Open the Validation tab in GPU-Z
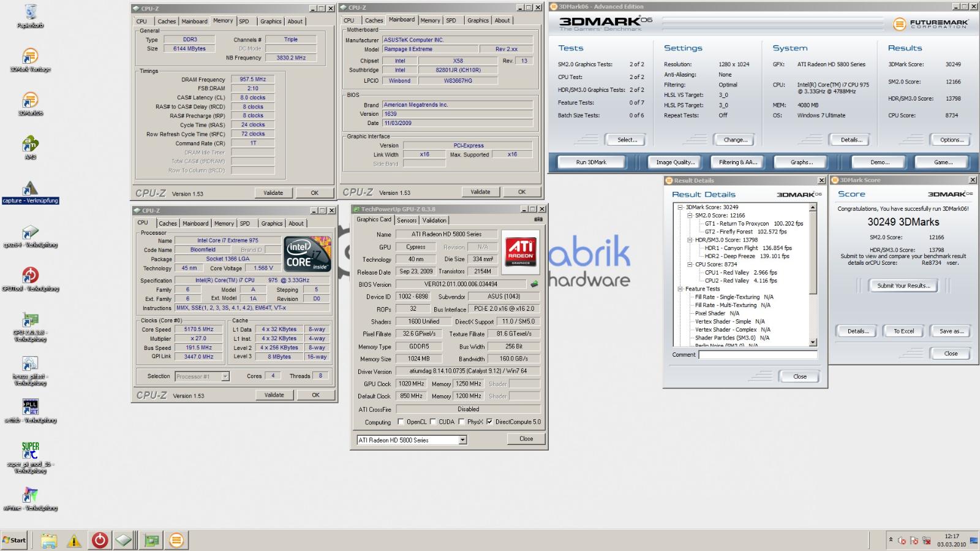 pos(434,220)
